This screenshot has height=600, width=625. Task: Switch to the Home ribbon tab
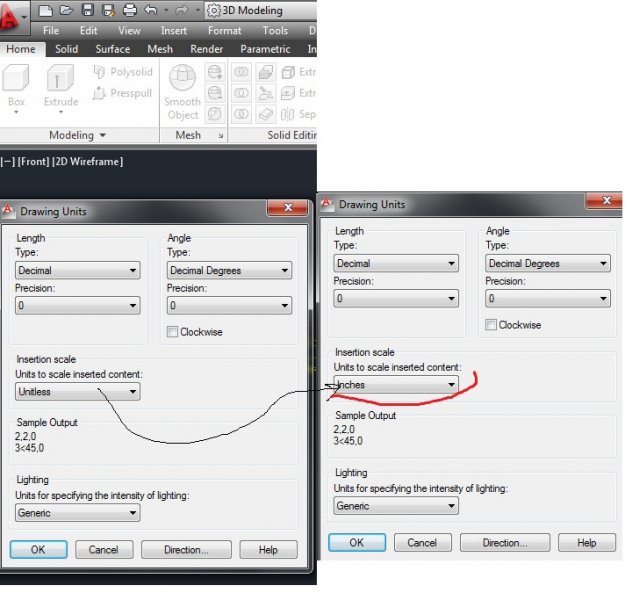(21, 49)
